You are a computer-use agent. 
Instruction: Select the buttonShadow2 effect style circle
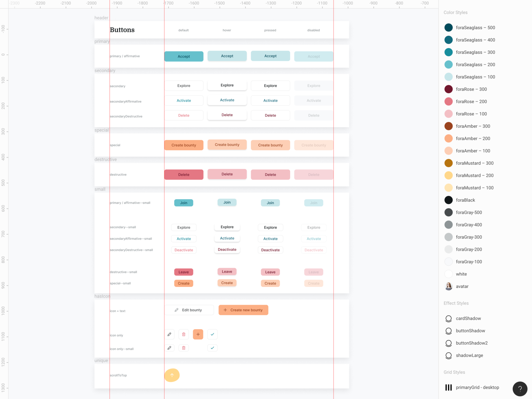point(449,343)
